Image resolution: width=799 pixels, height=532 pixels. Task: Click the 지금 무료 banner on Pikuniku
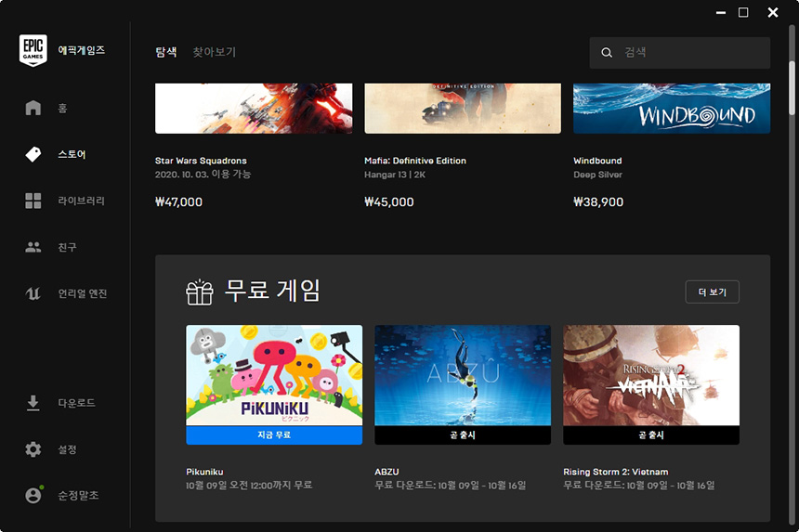[274, 435]
